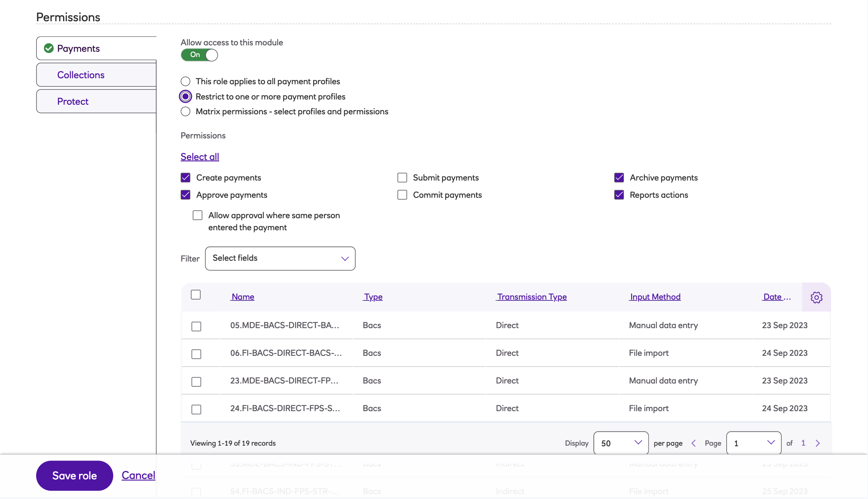This screenshot has width=868, height=499.
Task: Switch to the Payments module tab
Action: 96,49
